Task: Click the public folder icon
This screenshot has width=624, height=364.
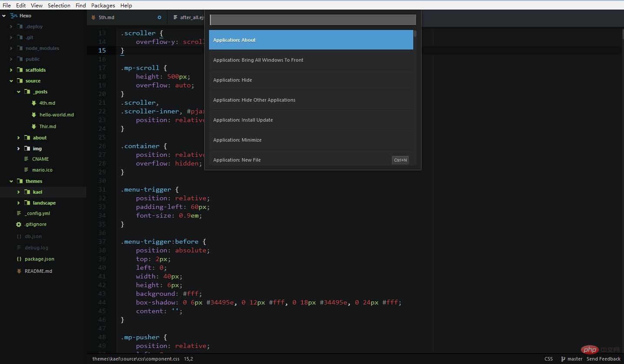Action: click(x=20, y=59)
